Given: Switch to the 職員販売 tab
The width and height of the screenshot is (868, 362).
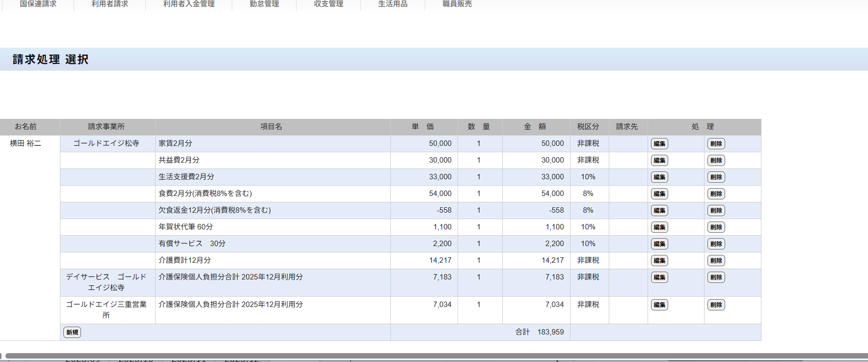Looking at the screenshot, I should [x=457, y=4].
